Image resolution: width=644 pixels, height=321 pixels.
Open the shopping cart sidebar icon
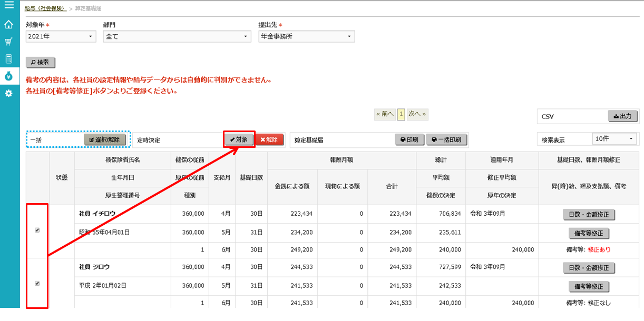[9, 42]
